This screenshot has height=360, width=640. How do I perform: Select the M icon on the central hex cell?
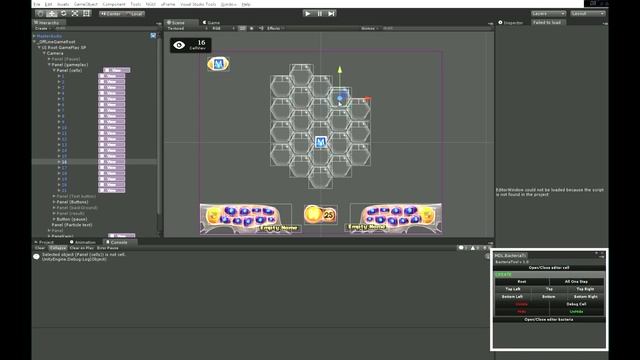pyautogui.click(x=321, y=142)
